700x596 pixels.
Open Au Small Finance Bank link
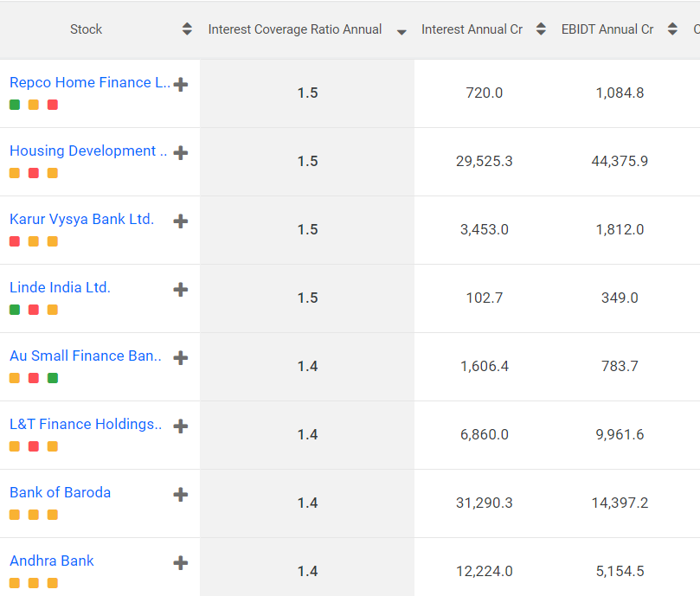point(86,356)
